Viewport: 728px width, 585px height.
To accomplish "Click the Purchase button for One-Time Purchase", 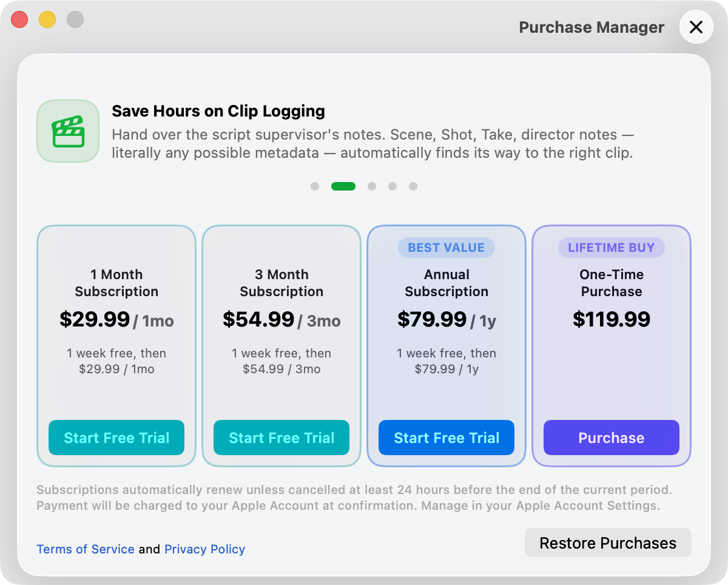I will (612, 438).
